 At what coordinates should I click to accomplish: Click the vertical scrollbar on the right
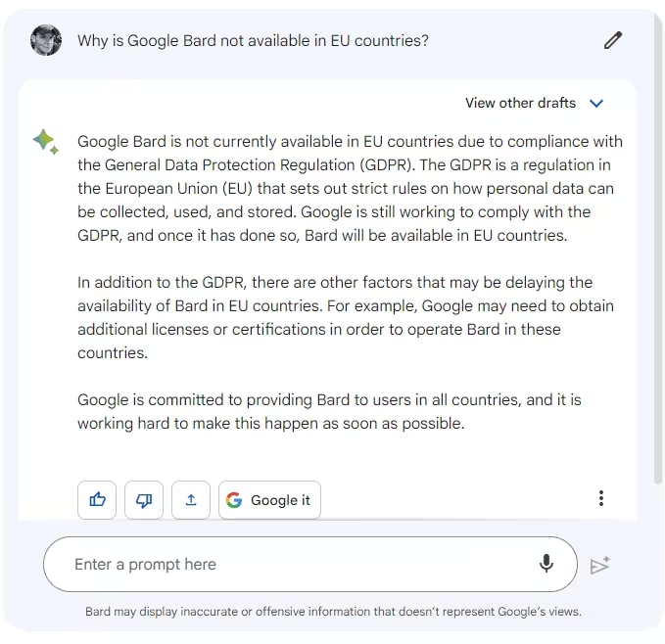(657, 245)
